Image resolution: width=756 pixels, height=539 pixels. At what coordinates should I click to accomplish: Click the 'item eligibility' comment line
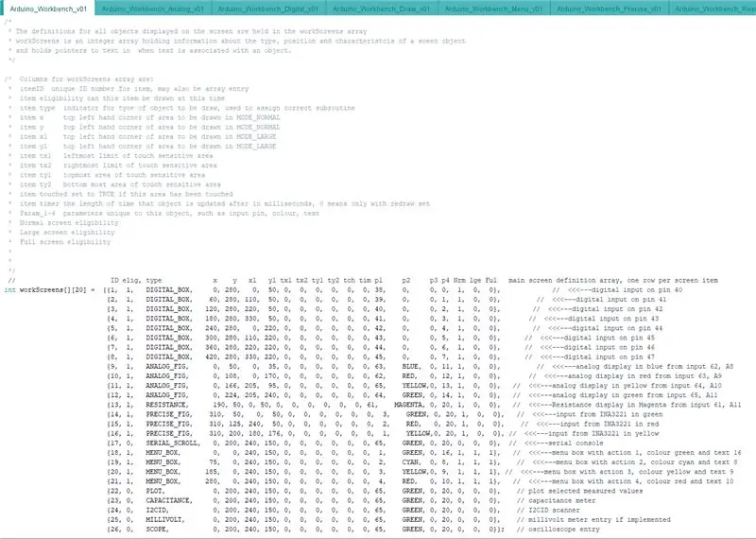click(122, 98)
